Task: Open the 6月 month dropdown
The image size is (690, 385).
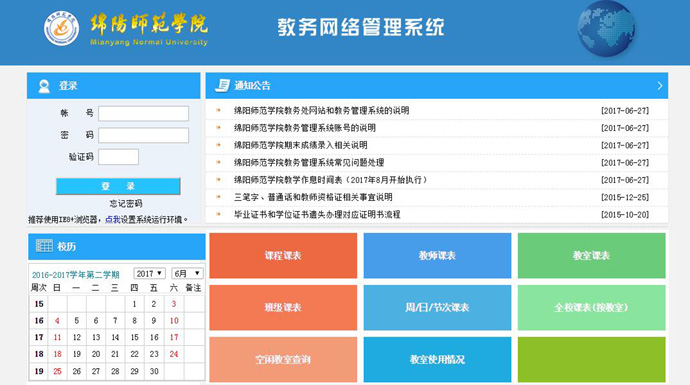Action: click(187, 274)
